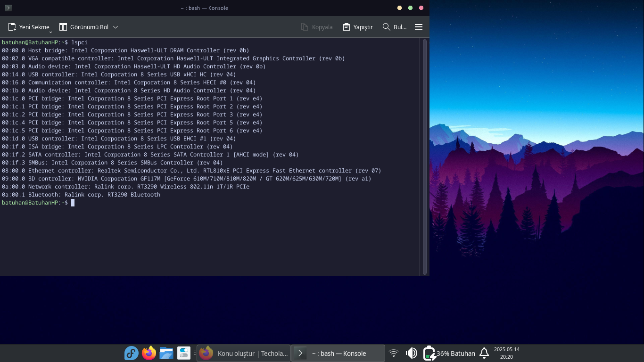
Task: Click the terminal icon in the Konsole title bar
Action: (x=8, y=8)
